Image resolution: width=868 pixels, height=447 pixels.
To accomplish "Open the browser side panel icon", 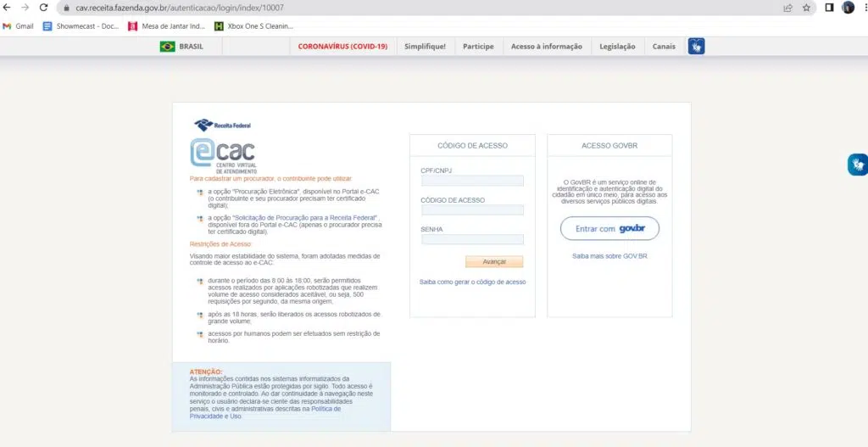I will pyautogui.click(x=829, y=8).
